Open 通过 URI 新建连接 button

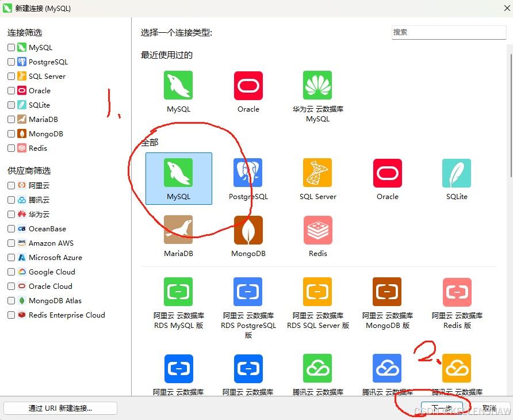60,408
